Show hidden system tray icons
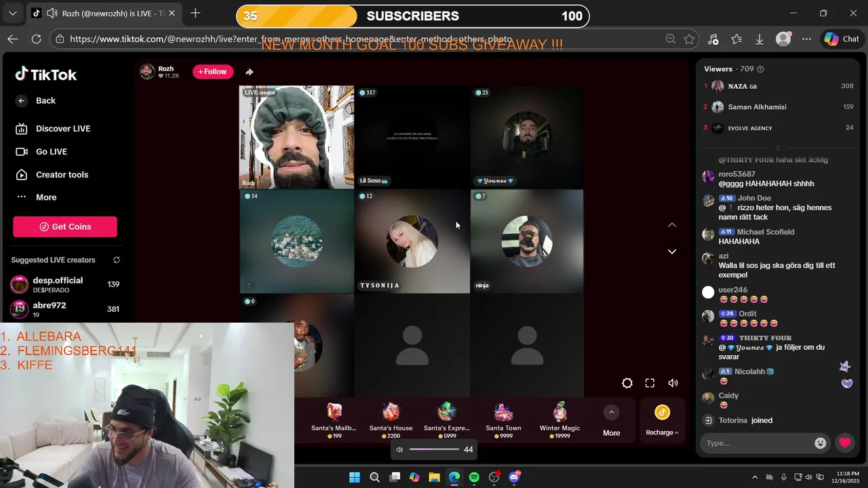This screenshot has height=488, width=868. click(x=755, y=477)
